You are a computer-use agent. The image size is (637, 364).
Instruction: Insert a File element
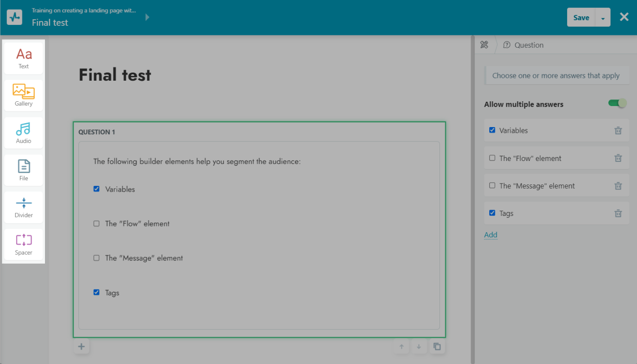pos(23,170)
